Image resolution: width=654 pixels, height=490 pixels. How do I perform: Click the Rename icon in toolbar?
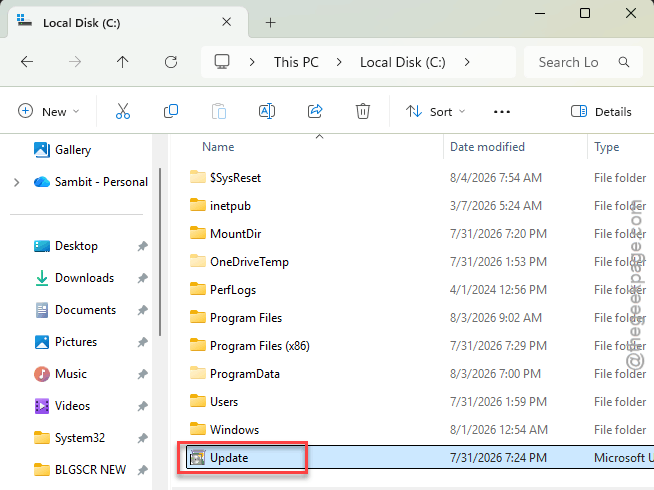267,111
